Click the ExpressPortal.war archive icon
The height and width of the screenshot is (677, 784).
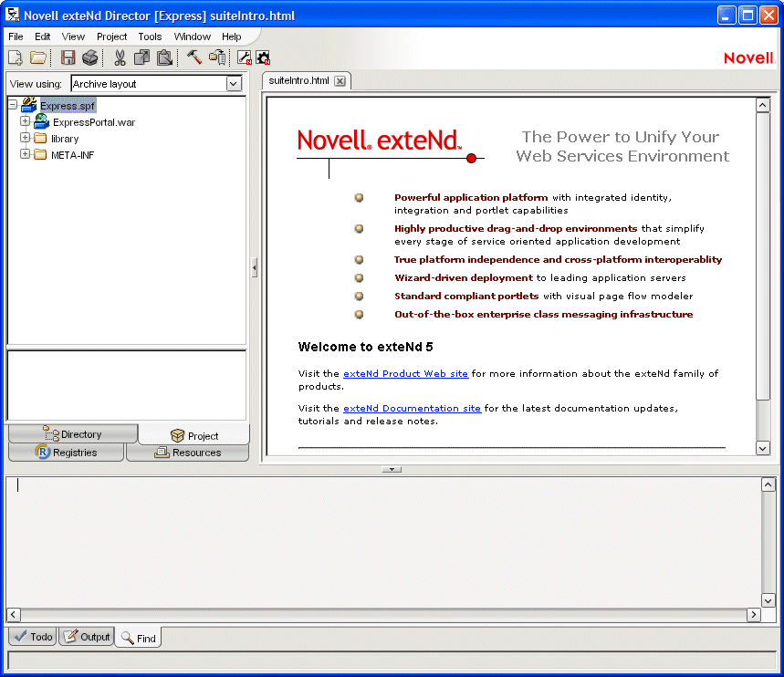[41, 121]
